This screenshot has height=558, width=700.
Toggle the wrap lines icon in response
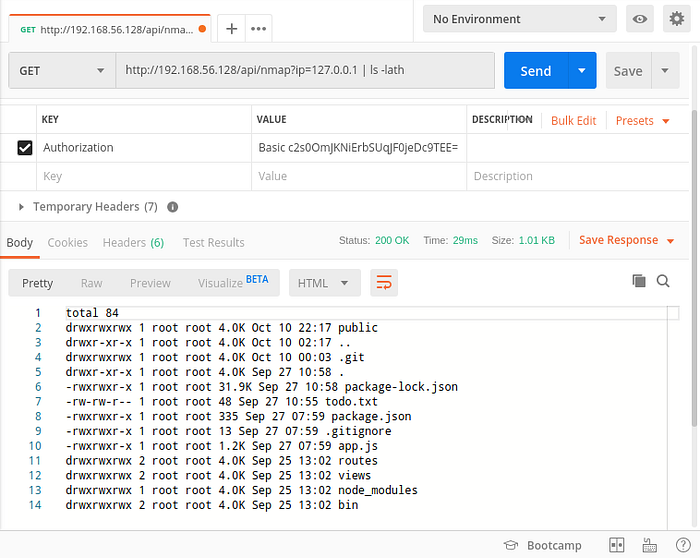pyautogui.click(x=383, y=283)
